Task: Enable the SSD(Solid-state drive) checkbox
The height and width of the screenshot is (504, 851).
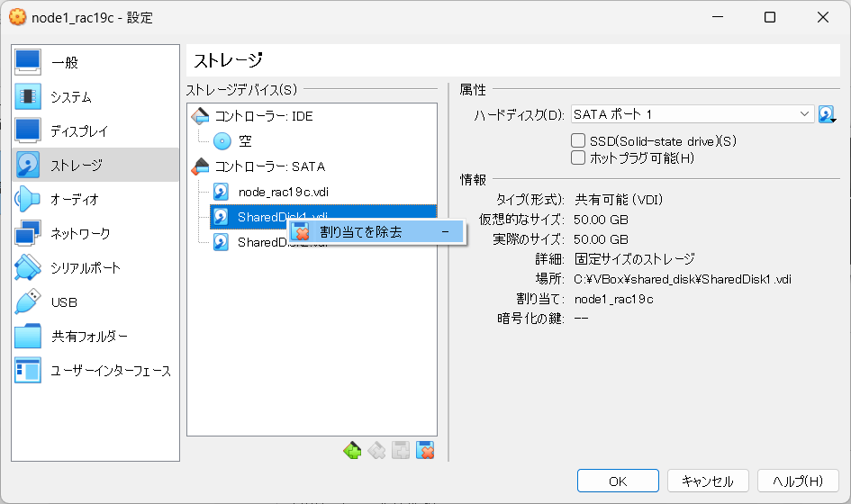Action: click(x=578, y=141)
